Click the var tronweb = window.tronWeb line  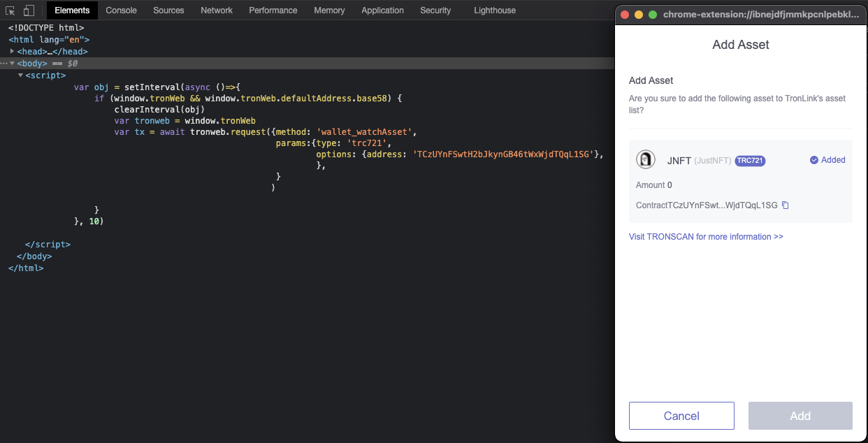tap(185, 121)
